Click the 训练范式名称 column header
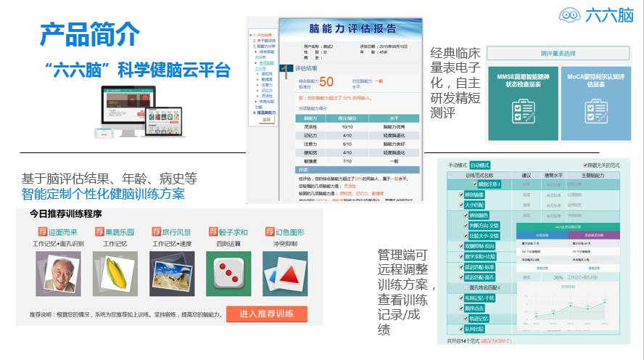This screenshot has width=644, height=360. coord(479,176)
